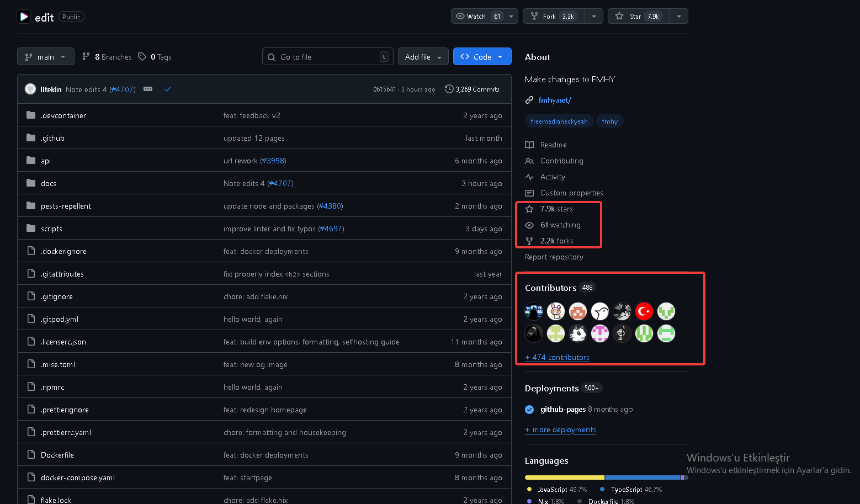
Task: Click the pests-repellent folder icon
Action: click(31, 206)
